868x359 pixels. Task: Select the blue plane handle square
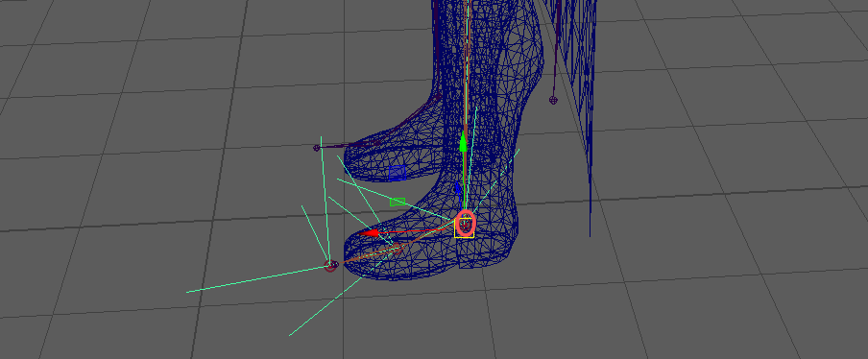[x=397, y=173]
